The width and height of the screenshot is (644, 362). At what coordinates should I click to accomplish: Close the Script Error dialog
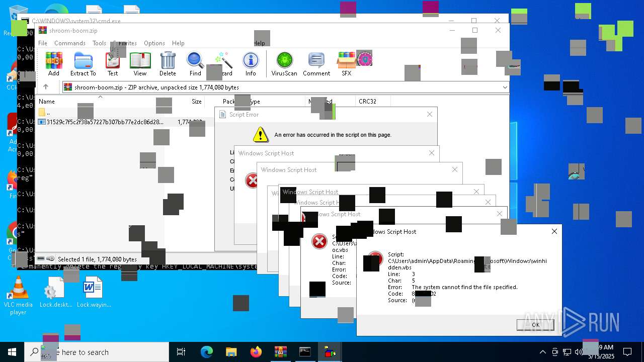(x=429, y=114)
